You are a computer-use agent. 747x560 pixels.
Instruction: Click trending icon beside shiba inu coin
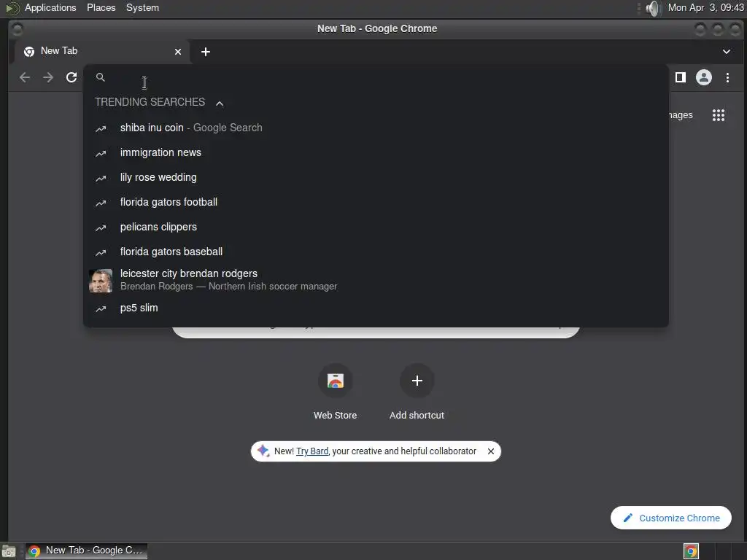point(101,128)
